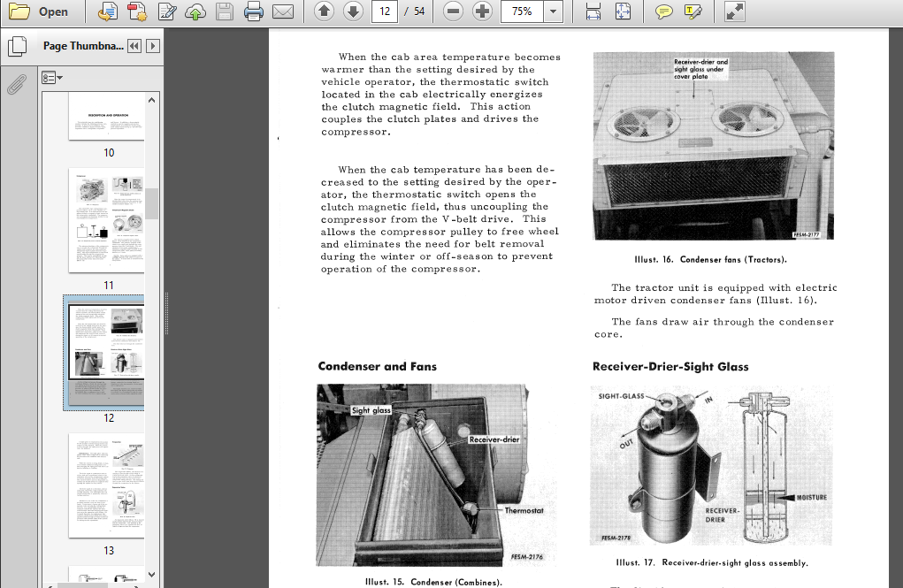
Task: Send file by email envelope icon
Action: coord(283,11)
